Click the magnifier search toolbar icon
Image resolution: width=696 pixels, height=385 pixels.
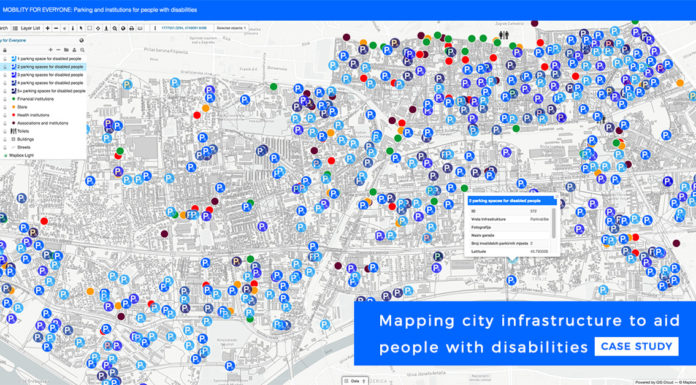click(115, 28)
